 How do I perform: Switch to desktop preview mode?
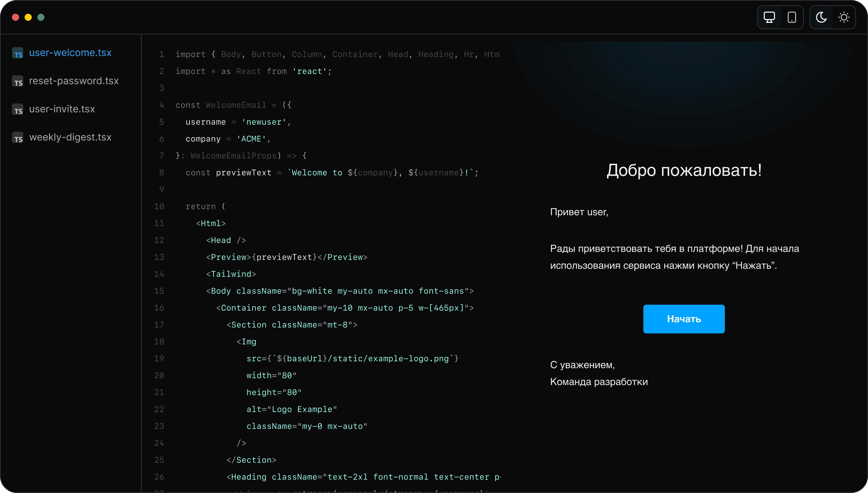(769, 17)
